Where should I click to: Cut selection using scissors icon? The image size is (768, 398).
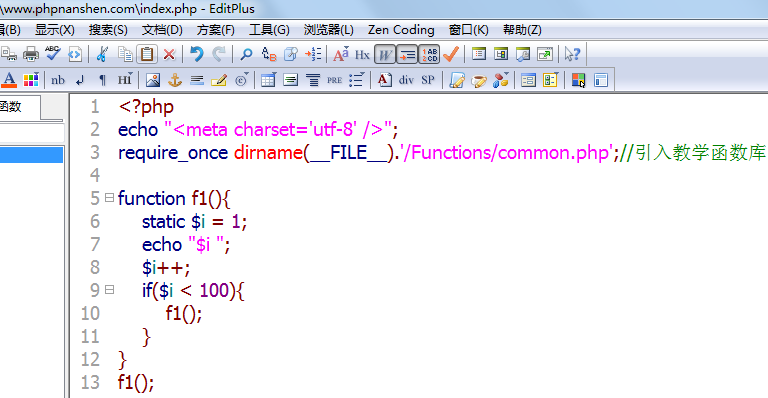click(x=102, y=54)
